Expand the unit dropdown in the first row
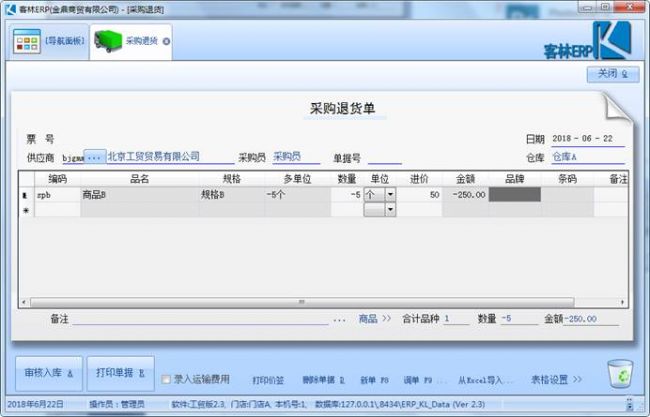 click(x=389, y=195)
